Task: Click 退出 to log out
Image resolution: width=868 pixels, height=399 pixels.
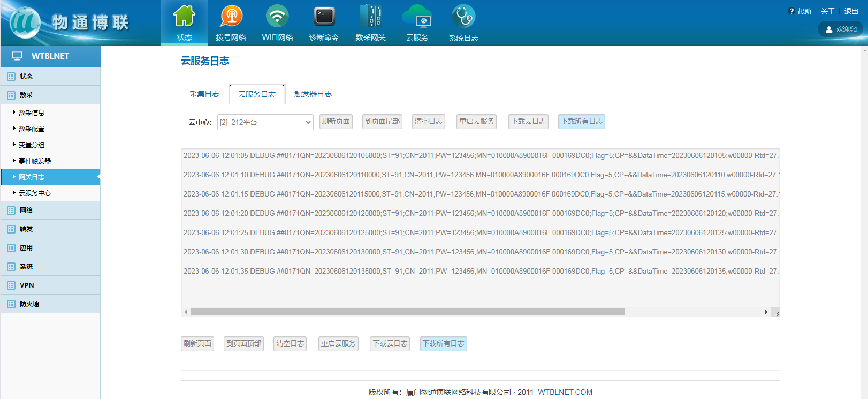Action: [851, 11]
